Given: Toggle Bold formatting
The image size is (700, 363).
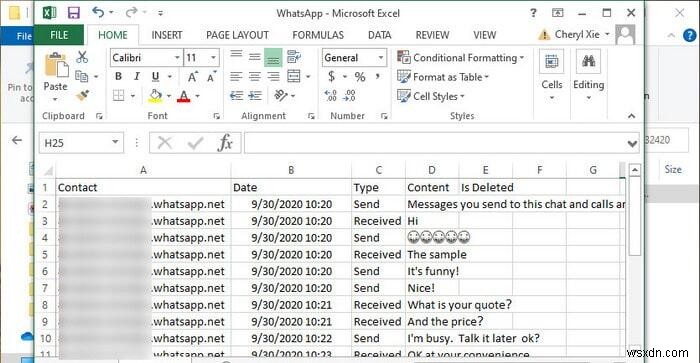Looking at the screenshot, I should 118,76.
